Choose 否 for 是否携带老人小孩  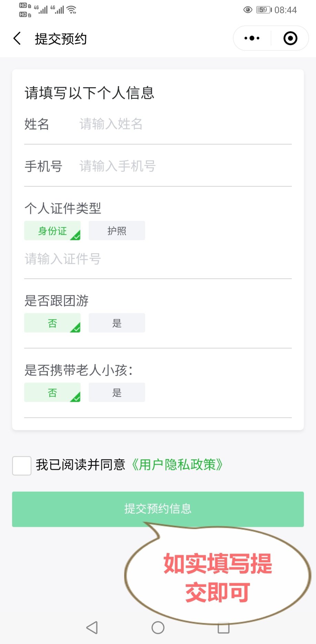(52, 392)
